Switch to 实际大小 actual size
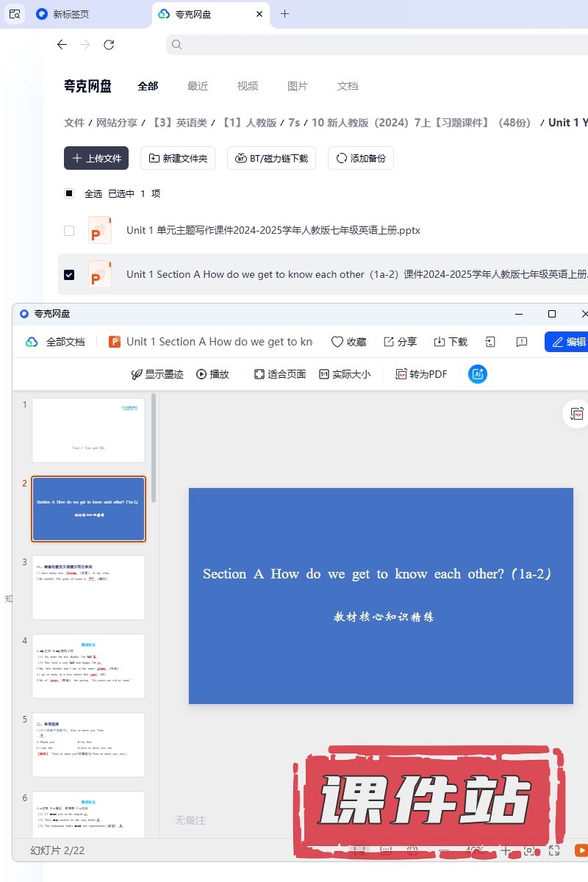Screen dimensions: 588x882 coord(345,374)
